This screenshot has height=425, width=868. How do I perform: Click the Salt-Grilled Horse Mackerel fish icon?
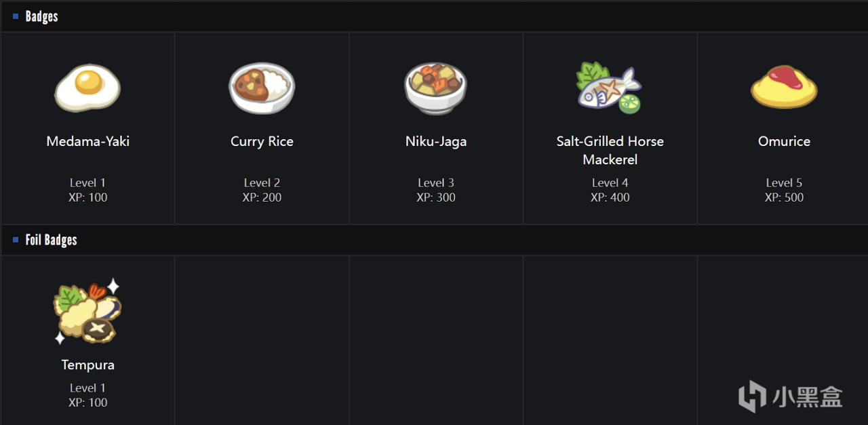(x=609, y=88)
